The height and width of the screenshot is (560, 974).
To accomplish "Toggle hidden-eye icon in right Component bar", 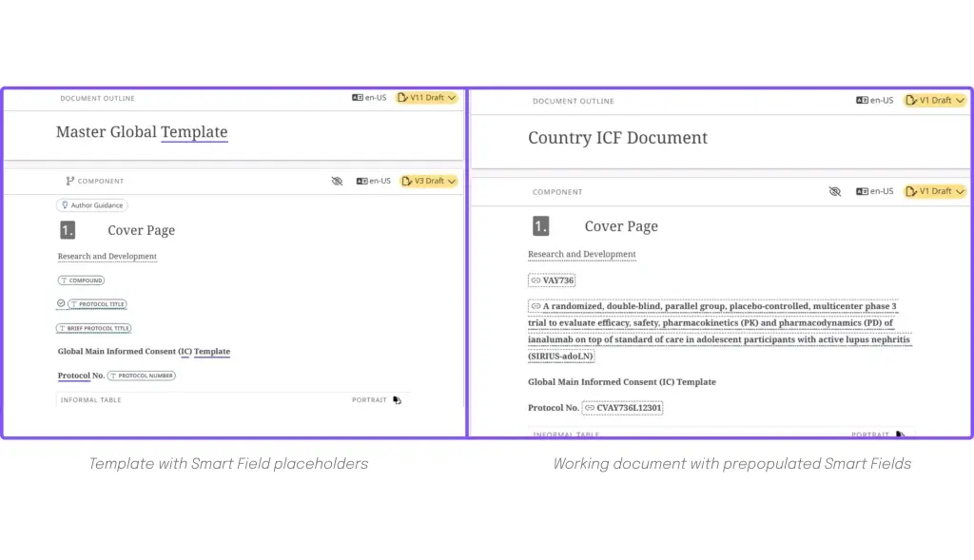I will coord(835,191).
